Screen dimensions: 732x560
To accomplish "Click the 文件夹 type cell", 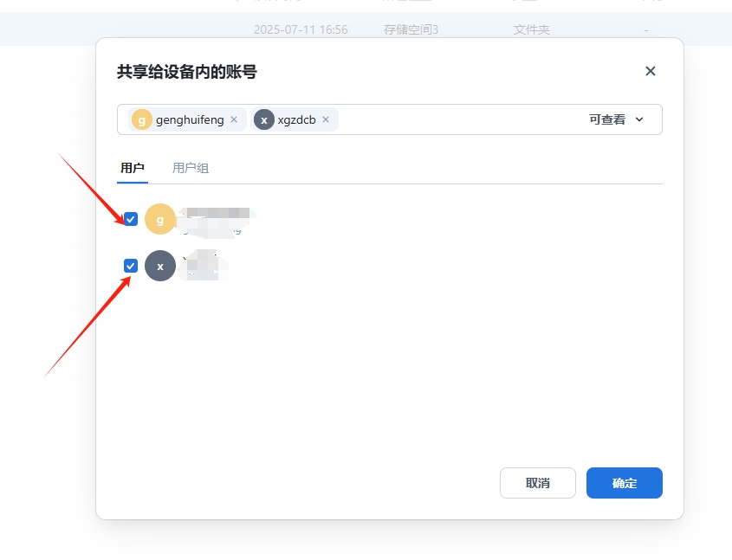I will point(532,29).
